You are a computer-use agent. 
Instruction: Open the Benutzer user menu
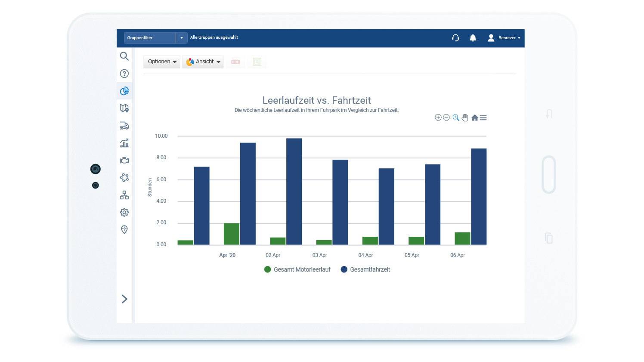pyautogui.click(x=504, y=38)
